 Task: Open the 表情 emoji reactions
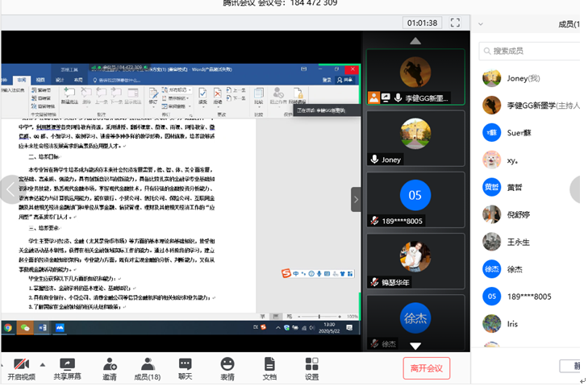(x=227, y=367)
